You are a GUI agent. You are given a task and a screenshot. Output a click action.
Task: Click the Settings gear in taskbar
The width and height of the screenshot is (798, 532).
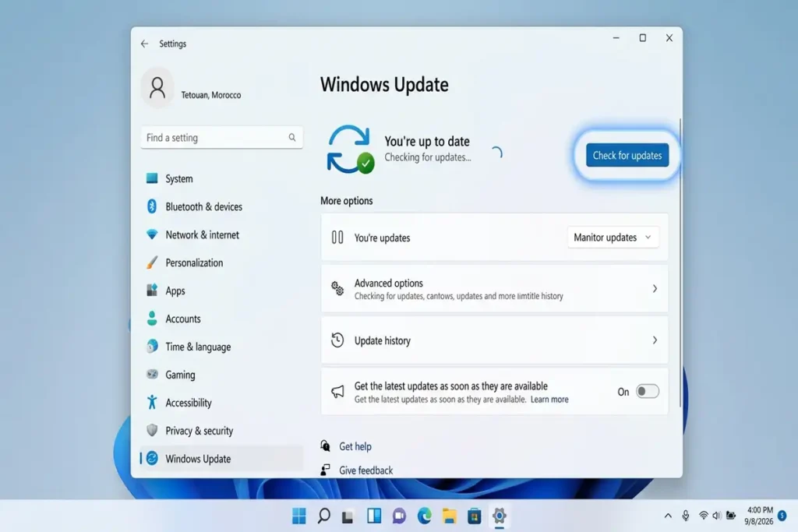pos(500,516)
